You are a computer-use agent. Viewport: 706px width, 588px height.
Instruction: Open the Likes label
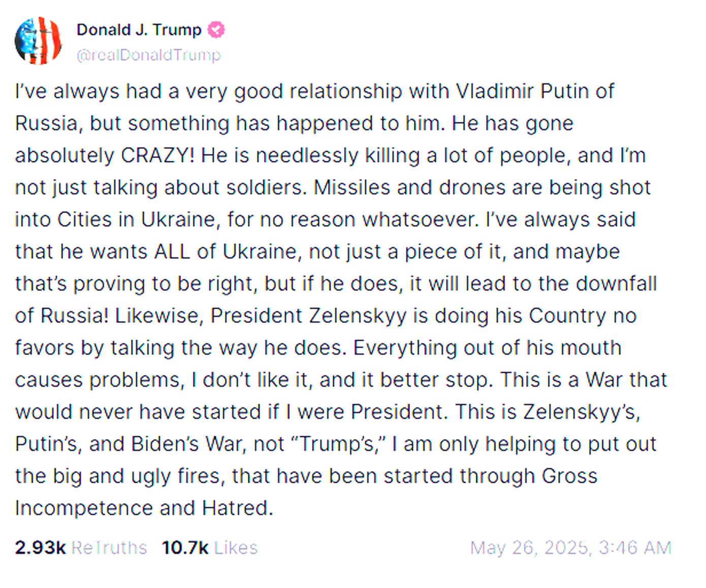pos(236,547)
